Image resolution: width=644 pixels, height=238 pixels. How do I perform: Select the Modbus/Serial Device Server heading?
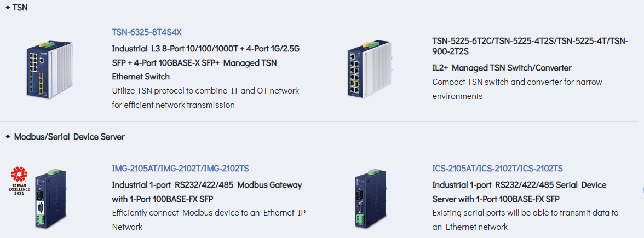70,137
